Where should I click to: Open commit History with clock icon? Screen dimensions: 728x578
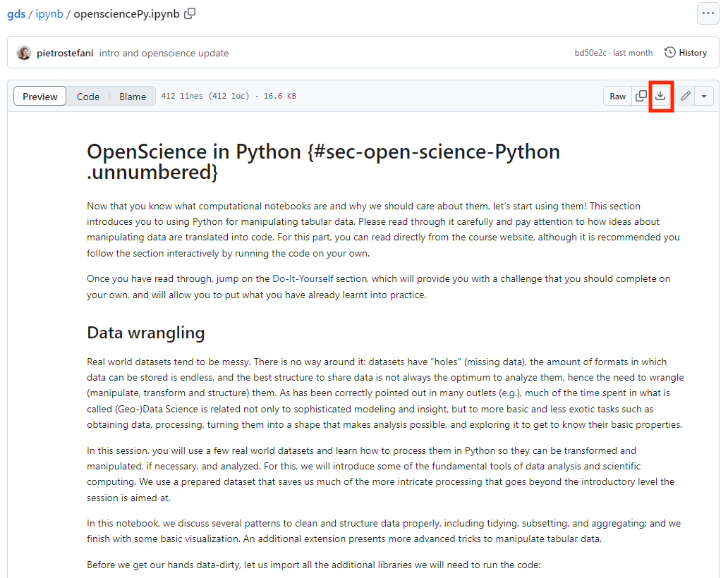coord(685,53)
